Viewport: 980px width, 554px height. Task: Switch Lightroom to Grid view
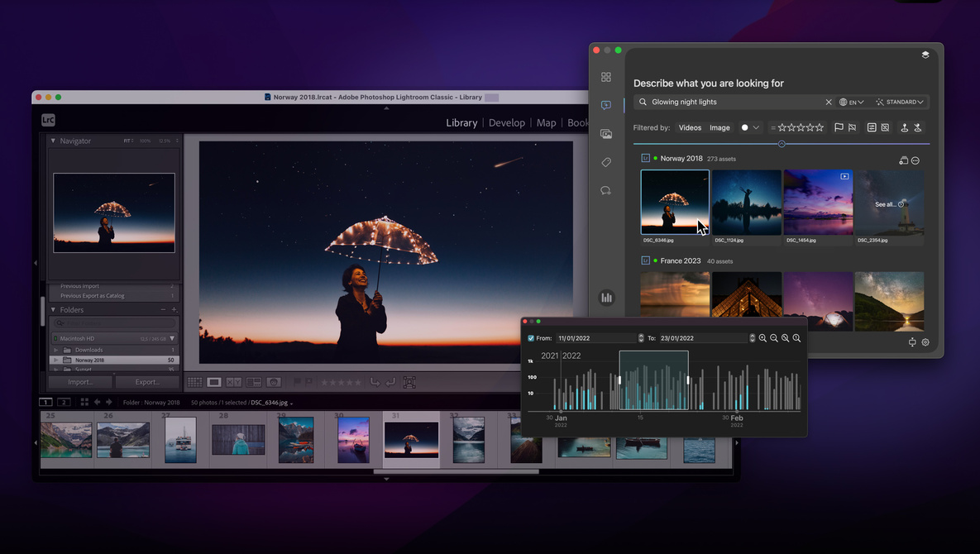(194, 382)
